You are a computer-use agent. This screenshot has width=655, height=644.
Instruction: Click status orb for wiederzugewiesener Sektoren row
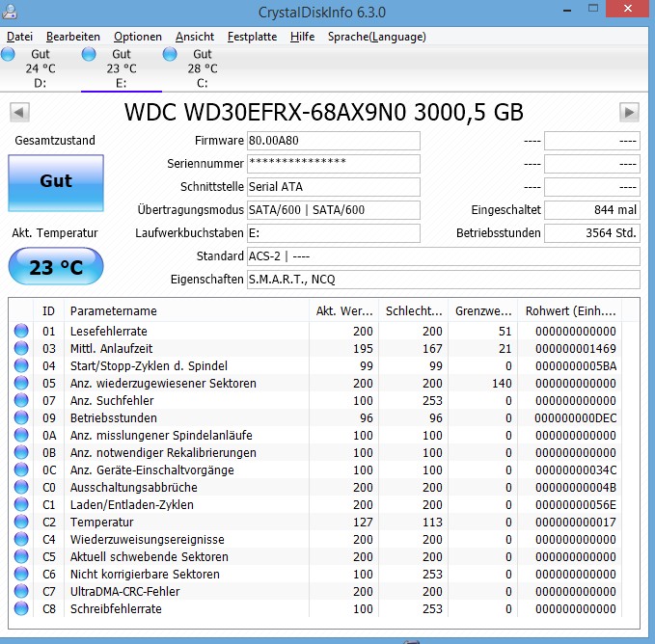tap(21, 383)
